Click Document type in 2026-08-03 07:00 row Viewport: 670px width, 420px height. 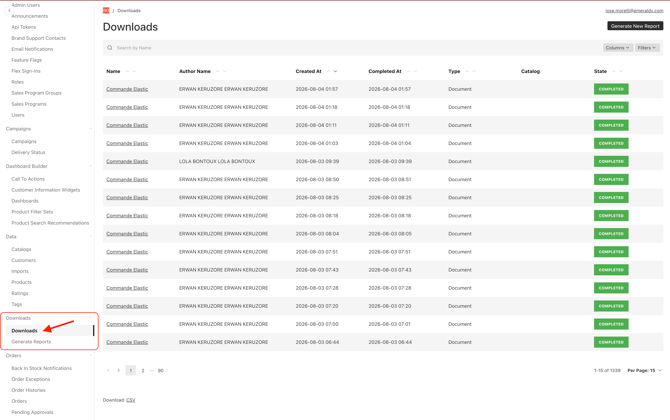pos(460,324)
